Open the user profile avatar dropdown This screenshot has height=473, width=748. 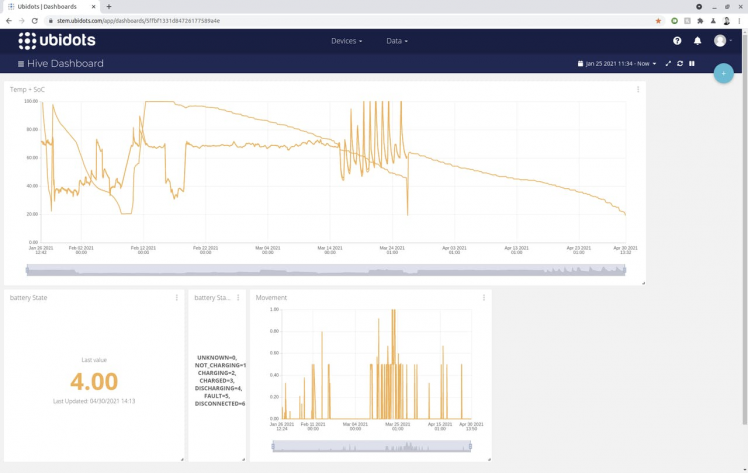point(722,41)
